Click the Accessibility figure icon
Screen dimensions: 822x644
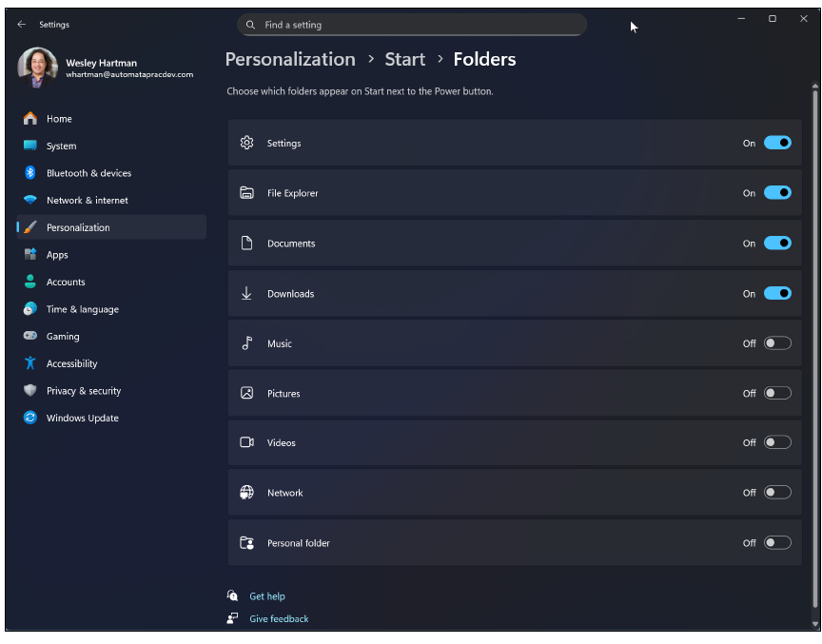click(x=30, y=363)
